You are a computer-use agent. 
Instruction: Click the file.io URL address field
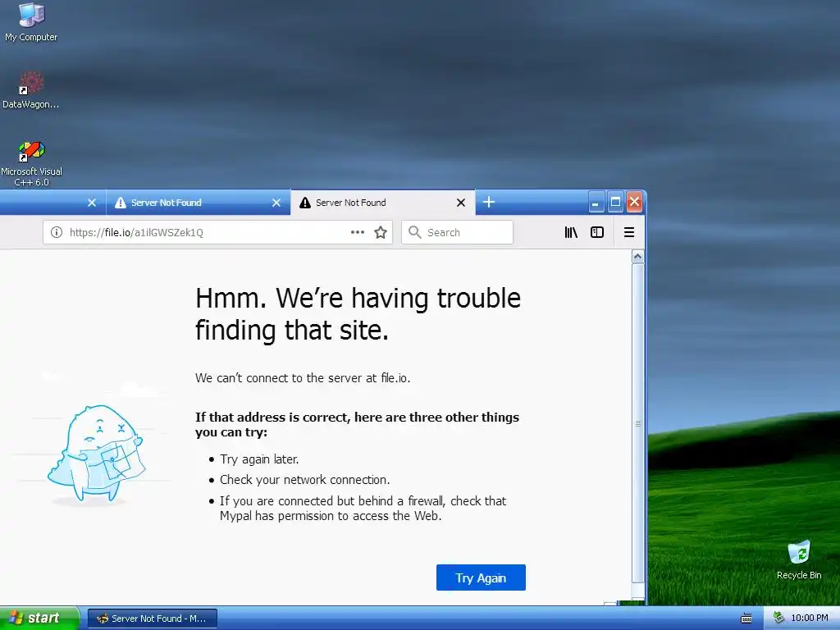[x=217, y=232]
